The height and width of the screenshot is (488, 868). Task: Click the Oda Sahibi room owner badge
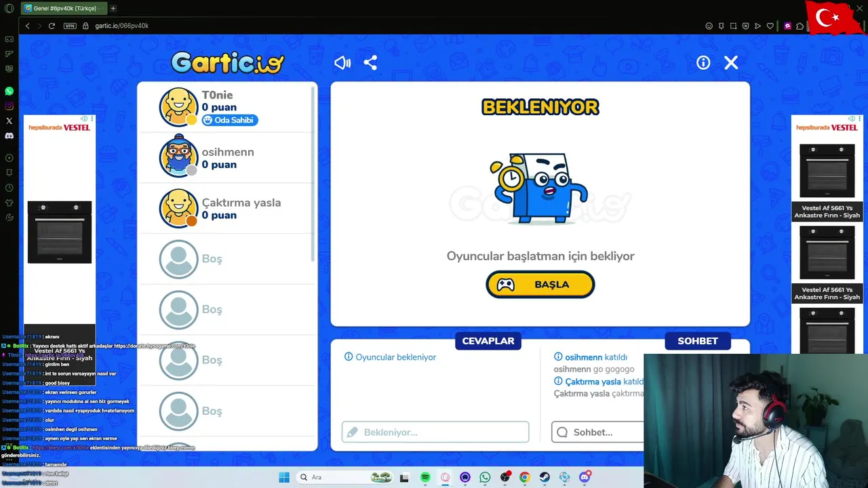[x=230, y=120]
